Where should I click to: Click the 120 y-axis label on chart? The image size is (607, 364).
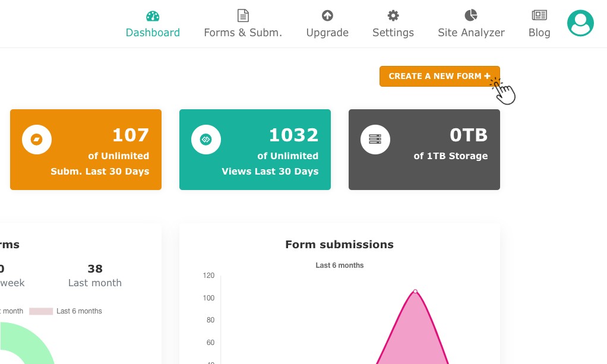point(208,276)
